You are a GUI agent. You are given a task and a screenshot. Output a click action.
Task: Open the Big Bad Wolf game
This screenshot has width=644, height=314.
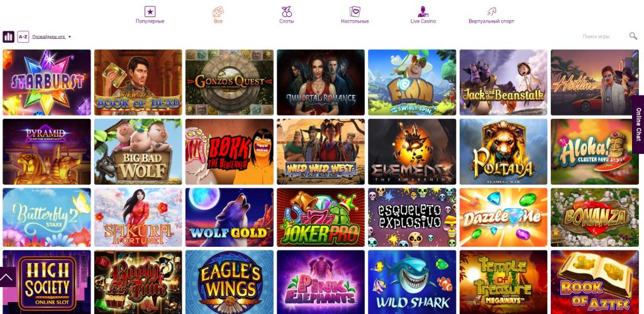click(138, 152)
